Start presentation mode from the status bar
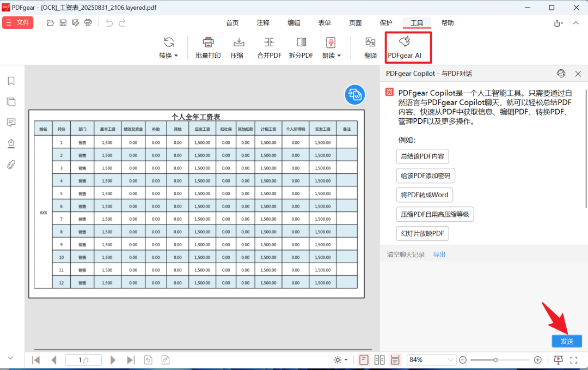588x370 pixels. (558, 360)
